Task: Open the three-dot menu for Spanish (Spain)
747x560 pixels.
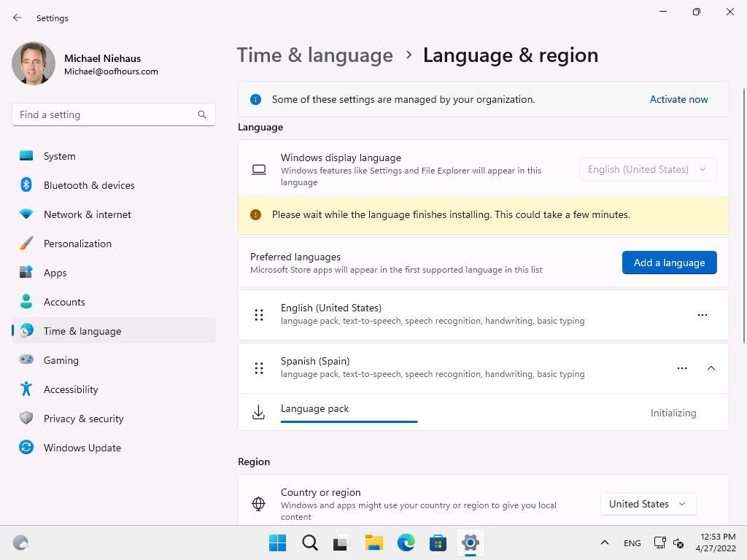Action: point(682,368)
